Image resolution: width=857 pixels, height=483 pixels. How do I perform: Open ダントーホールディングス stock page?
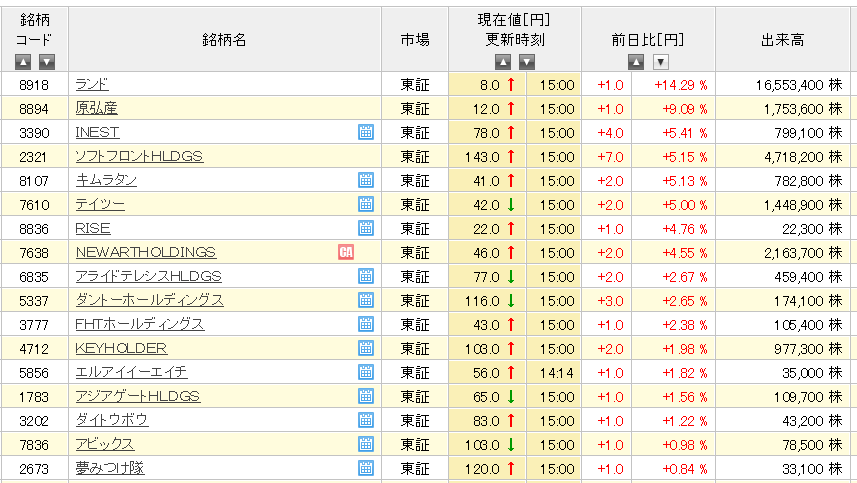click(x=149, y=300)
